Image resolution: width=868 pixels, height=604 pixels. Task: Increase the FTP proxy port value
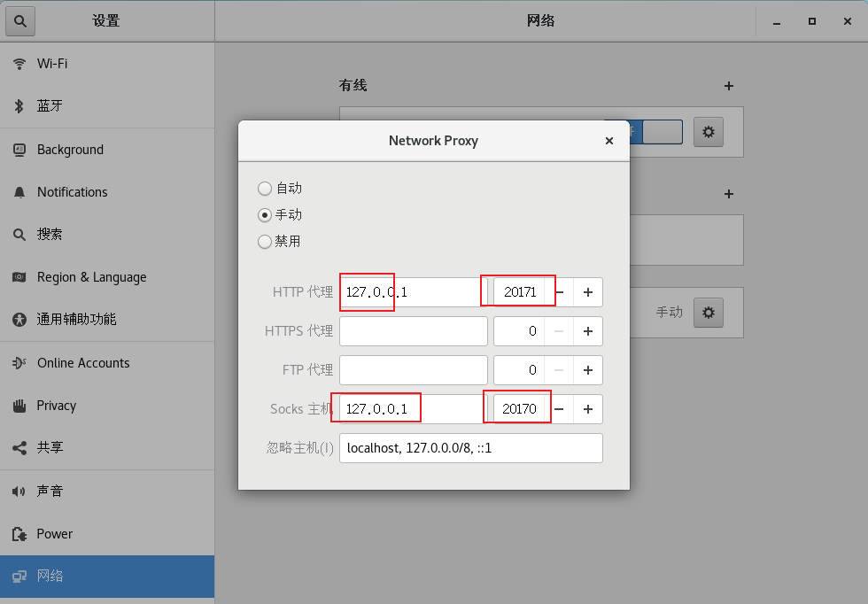pyautogui.click(x=588, y=370)
